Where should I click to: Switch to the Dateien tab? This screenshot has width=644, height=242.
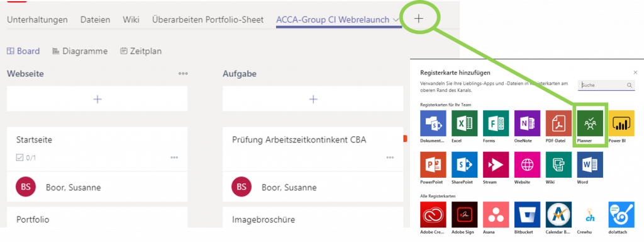point(96,20)
